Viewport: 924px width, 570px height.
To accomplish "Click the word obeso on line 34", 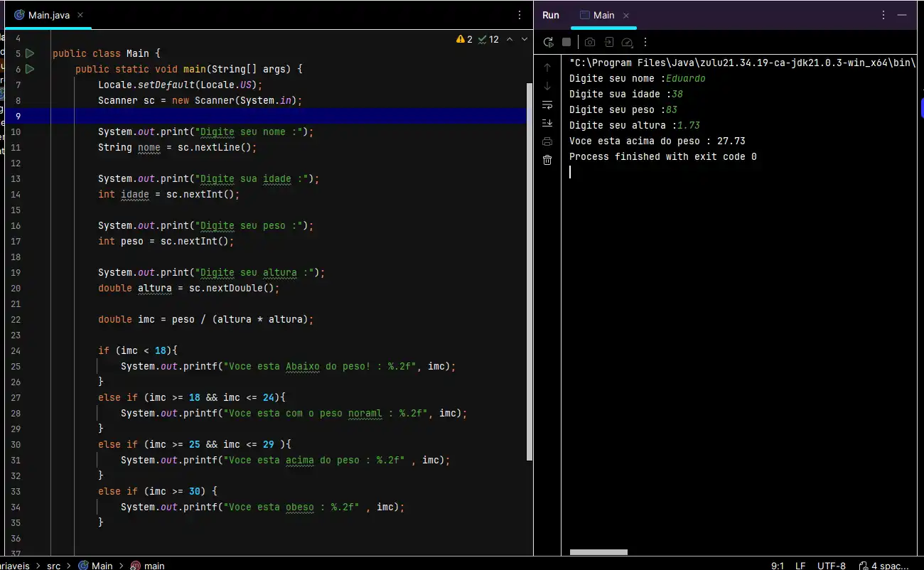I will tap(300, 507).
